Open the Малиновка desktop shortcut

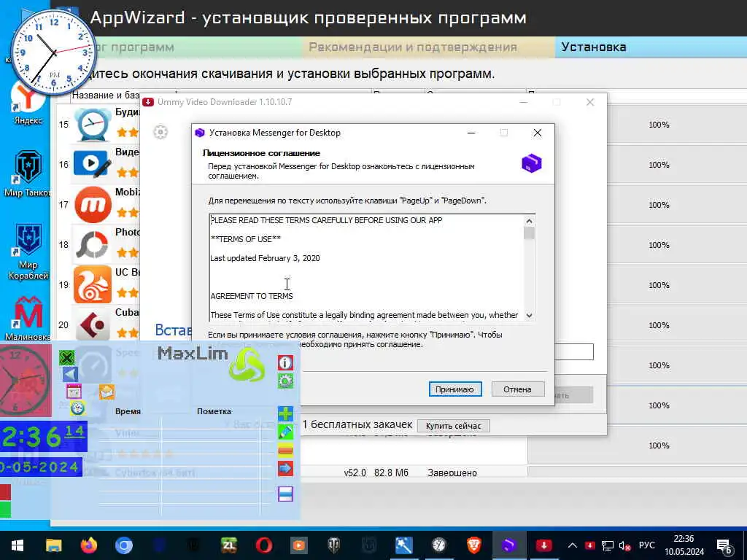click(x=28, y=318)
